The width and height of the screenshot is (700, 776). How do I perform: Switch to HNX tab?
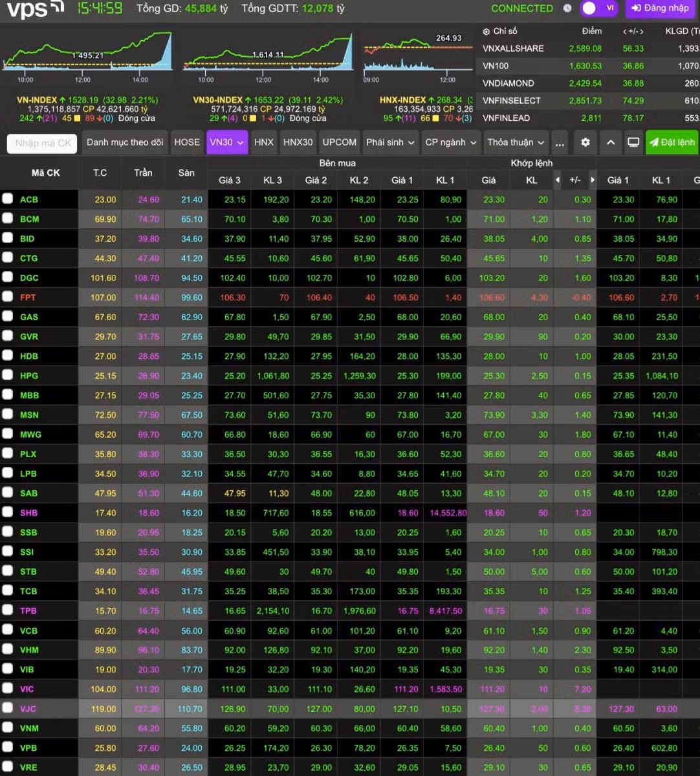pos(264,142)
